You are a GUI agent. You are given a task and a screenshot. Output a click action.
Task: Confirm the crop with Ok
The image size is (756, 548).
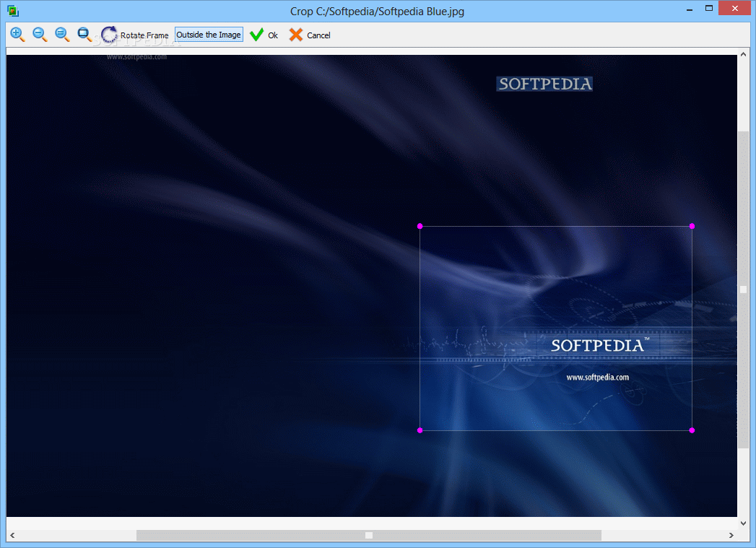[264, 35]
